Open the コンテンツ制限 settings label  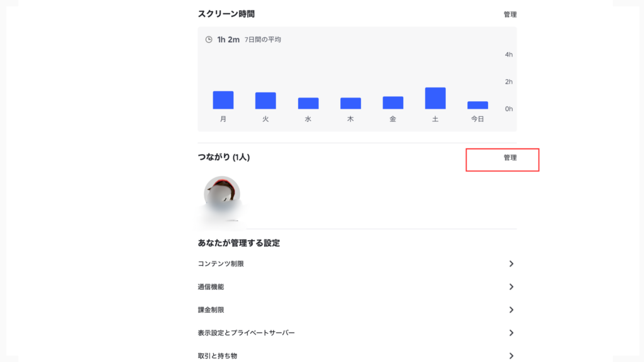point(221,264)
